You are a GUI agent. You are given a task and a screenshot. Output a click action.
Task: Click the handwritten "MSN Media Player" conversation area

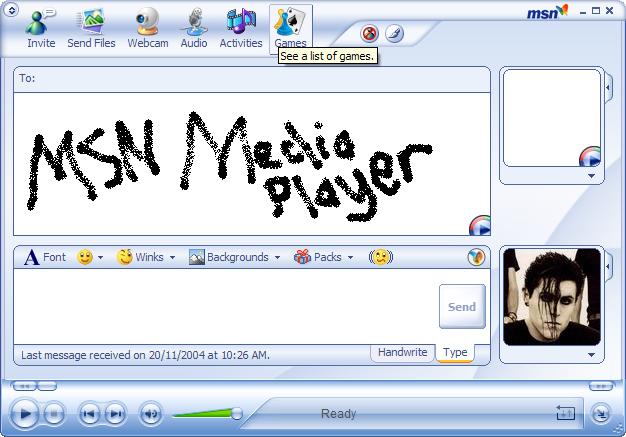tap(252, 164)
